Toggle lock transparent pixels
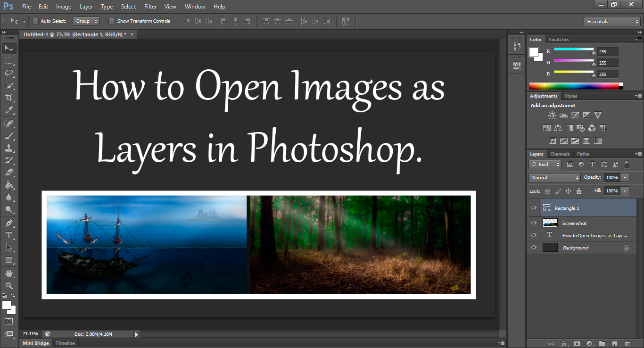The image size is (644, 348). coord(547,191)
